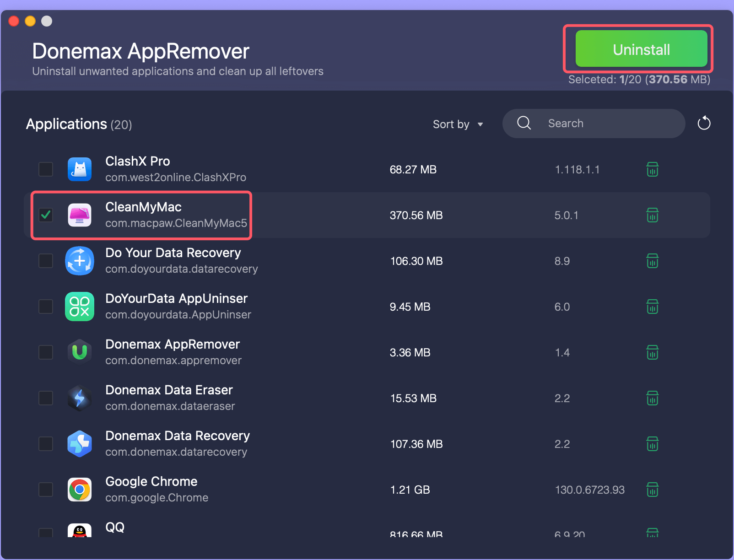This screenshot has width=734, height=560.
Task: Uncheck the CleanMyMac checkbox
Action: tap(46, 215)
